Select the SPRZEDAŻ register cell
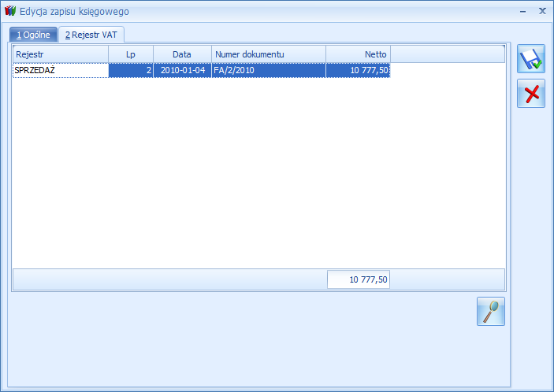The image size is (554, 392). [61, 70]
